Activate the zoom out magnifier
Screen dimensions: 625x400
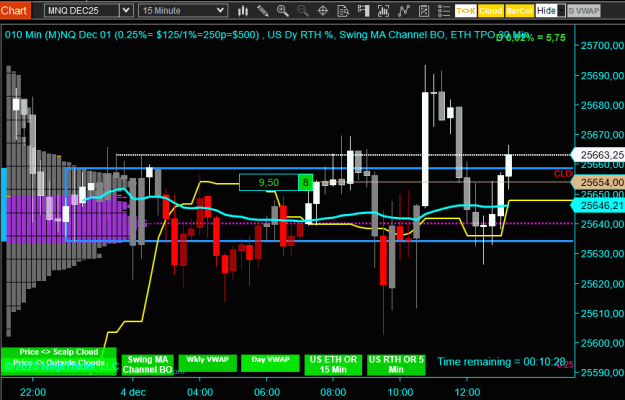click(x=303, y=11)
